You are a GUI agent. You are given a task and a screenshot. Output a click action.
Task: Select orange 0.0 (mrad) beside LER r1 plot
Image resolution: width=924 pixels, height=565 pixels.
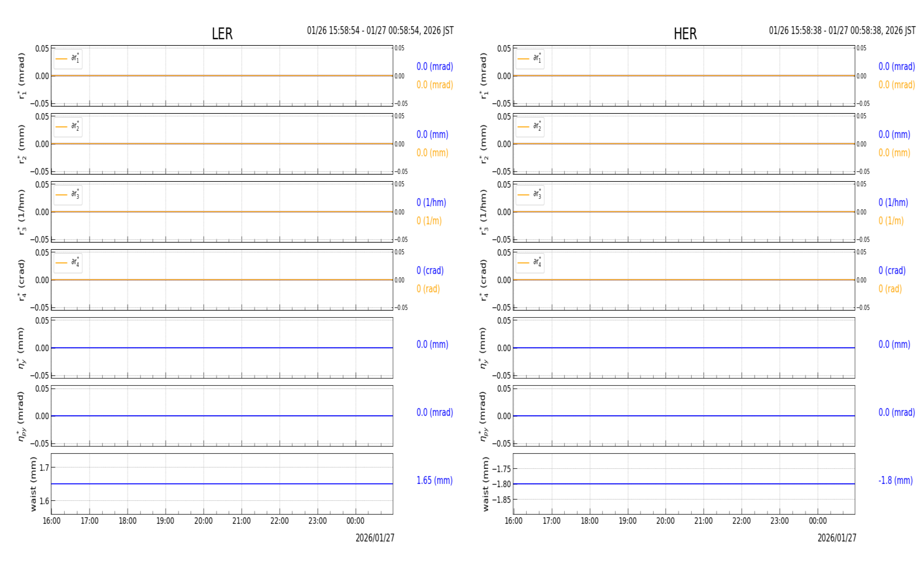coord(435,84)
